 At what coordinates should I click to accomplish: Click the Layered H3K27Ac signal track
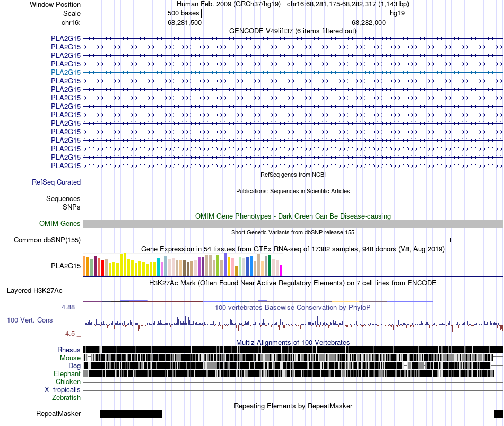293,301
